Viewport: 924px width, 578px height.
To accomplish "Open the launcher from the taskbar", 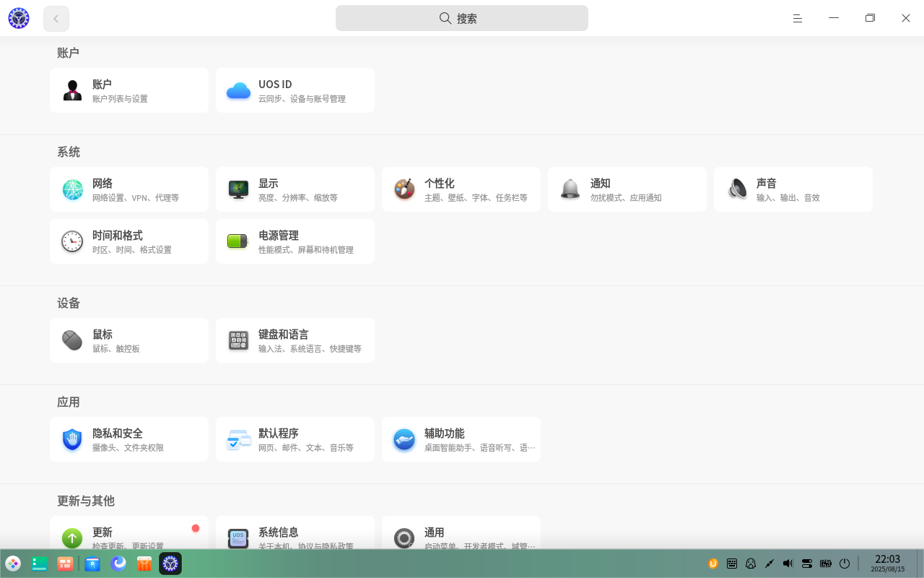I will coord(13,564).
